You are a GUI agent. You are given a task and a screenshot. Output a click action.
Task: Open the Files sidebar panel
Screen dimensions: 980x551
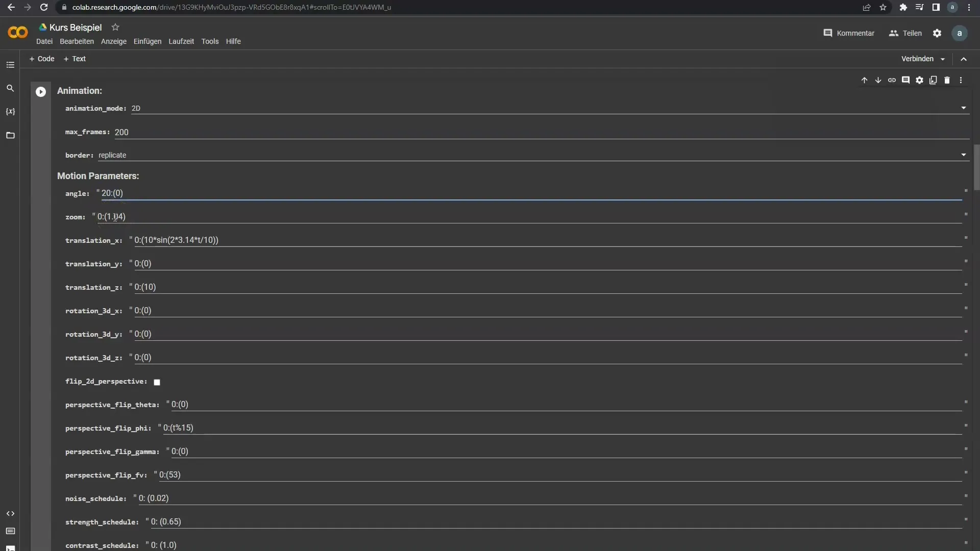[10, 135]
